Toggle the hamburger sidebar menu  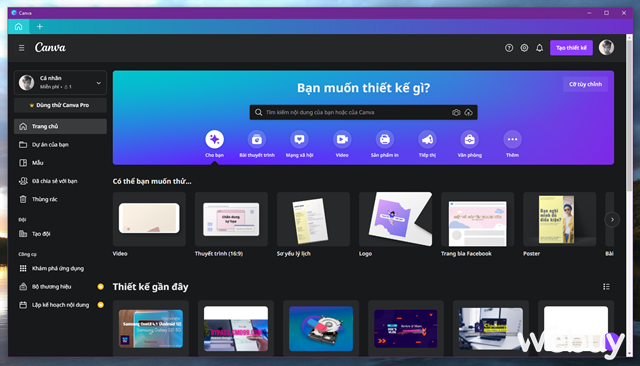coord(22,48)
